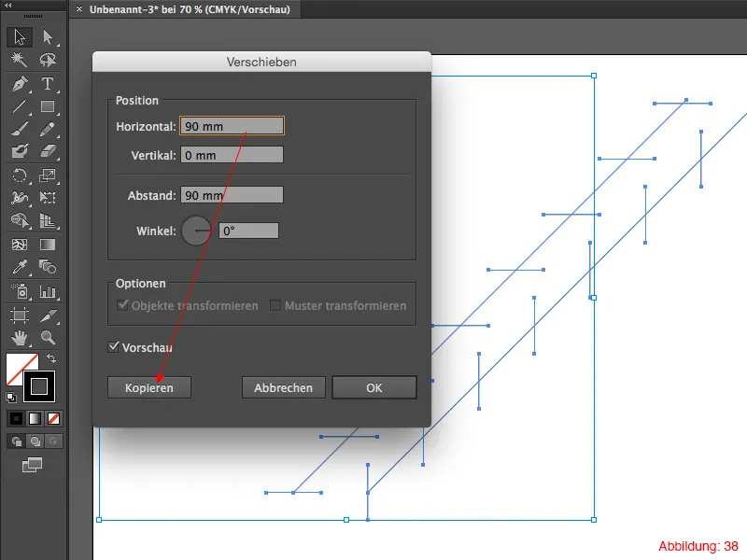The image size is (747, 560).
Task: Enable Draw Normal mode
Action: click(17, 441)
